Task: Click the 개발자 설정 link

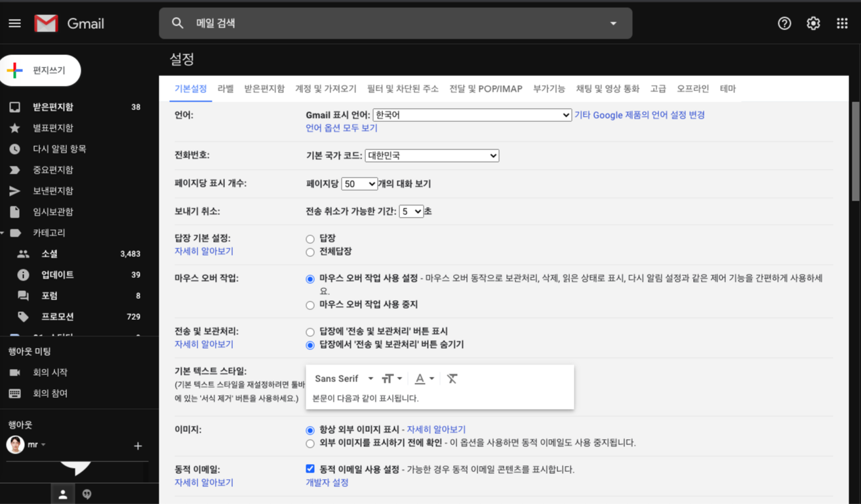Action: click(x=327, y=482)
